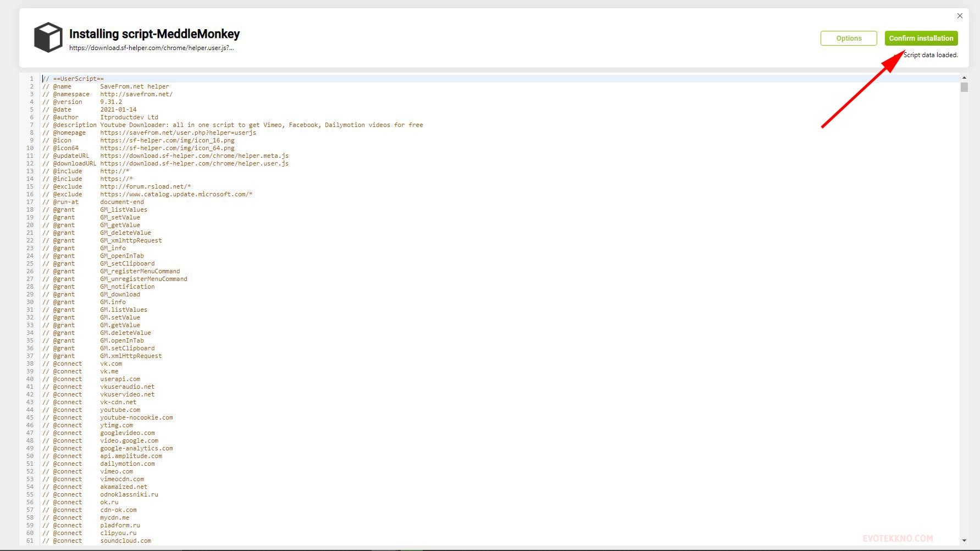
Task: Click the connect entry "clipyou.ru"
Action: [x=118, y=533]
